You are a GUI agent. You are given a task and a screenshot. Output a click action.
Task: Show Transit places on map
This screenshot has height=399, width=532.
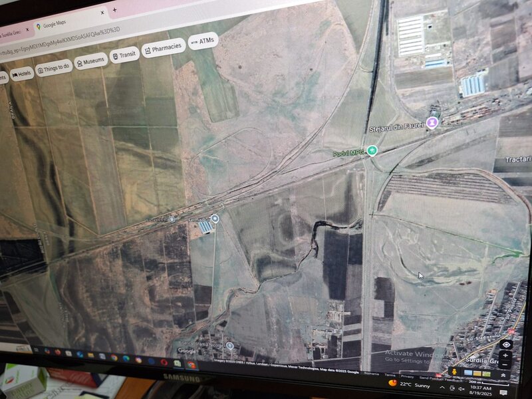125,56
